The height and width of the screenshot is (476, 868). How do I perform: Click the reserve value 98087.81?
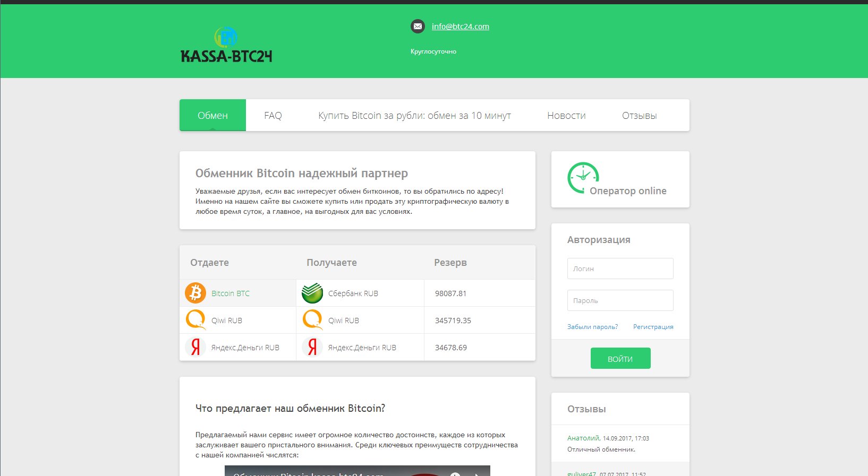pyautogui.click(x=451, y=293)
